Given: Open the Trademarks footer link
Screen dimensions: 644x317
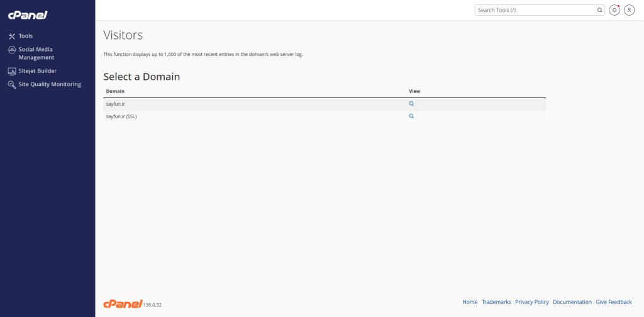Looking at the screenshot, I should [497, 302].
